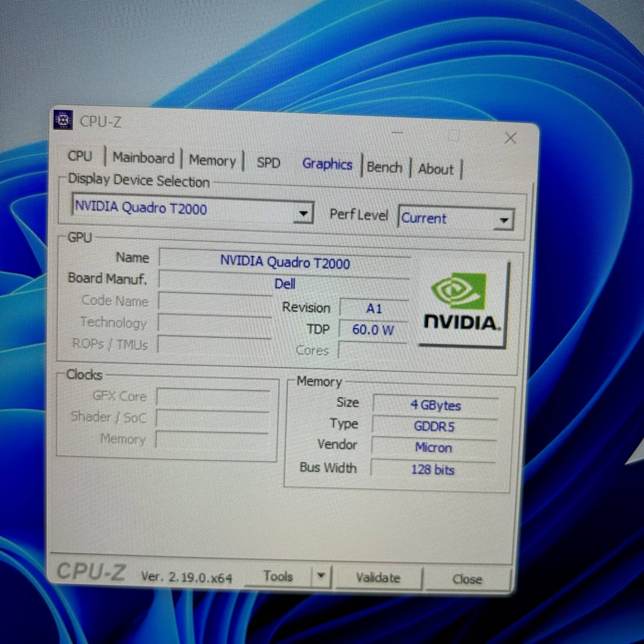Click the Board Manuf. field showing Dell

(x=284, y=283)
